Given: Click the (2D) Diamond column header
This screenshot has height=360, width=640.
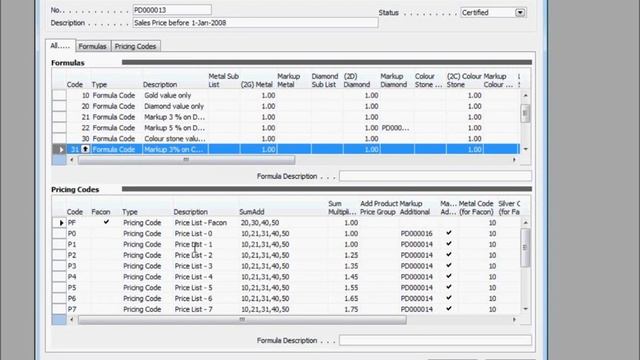Looking at the screenshot, I should tap(357, 80).
